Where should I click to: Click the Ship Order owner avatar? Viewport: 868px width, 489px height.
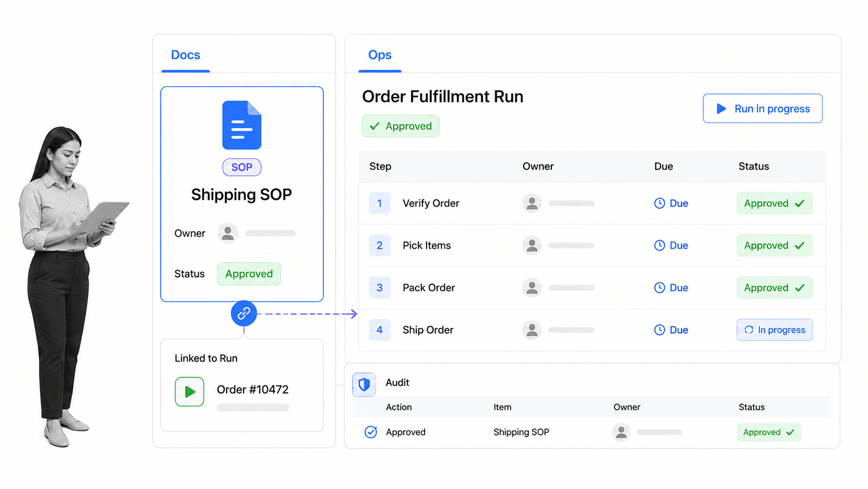pyautogui.click(x=532, y=330)
